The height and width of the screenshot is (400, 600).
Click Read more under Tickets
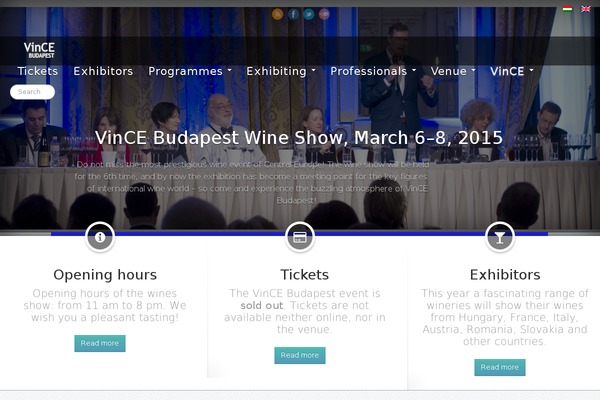[300, 355]
